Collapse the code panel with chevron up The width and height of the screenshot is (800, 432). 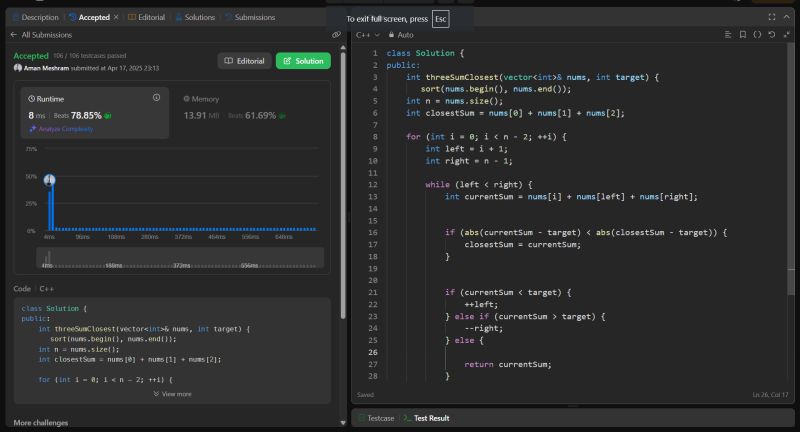786,17
